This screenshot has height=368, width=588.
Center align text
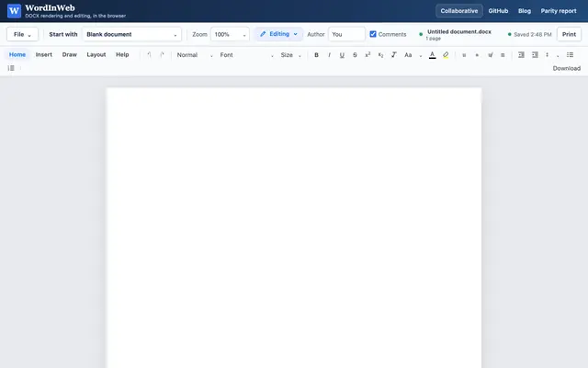[477, 55]
